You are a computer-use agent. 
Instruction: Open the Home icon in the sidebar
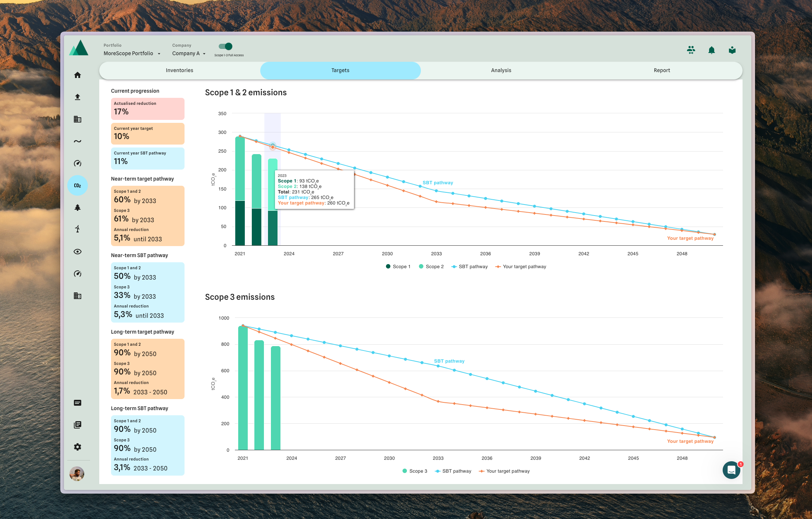(78, 75)
